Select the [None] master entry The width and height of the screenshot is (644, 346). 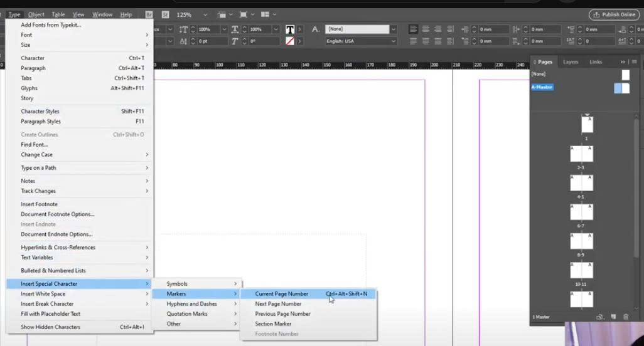pos(539,74)
